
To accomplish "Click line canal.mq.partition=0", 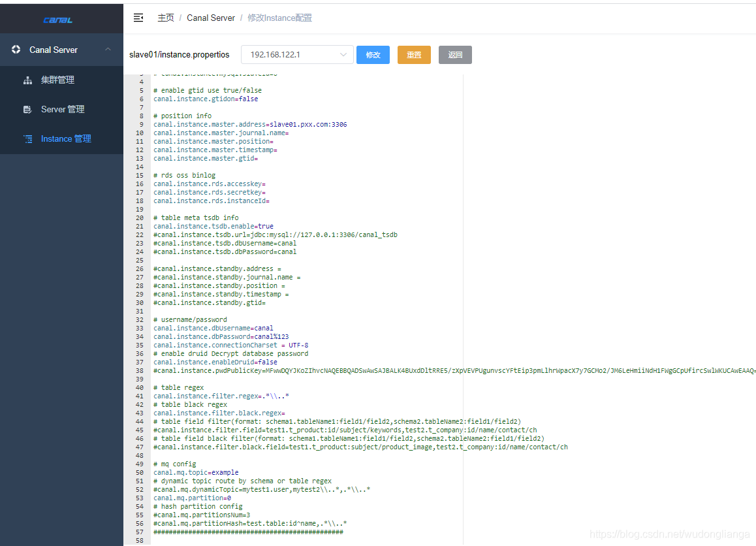I will coord(193,498).
